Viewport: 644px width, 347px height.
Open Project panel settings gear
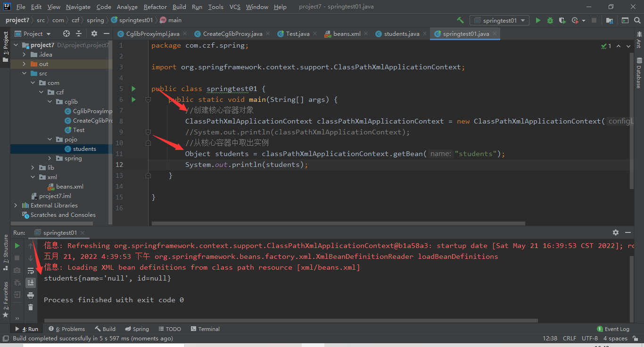click(x=94, y=33)
